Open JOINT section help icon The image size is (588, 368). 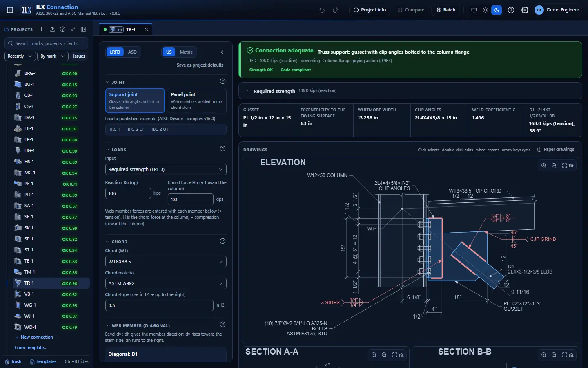(x=223, y=81)
